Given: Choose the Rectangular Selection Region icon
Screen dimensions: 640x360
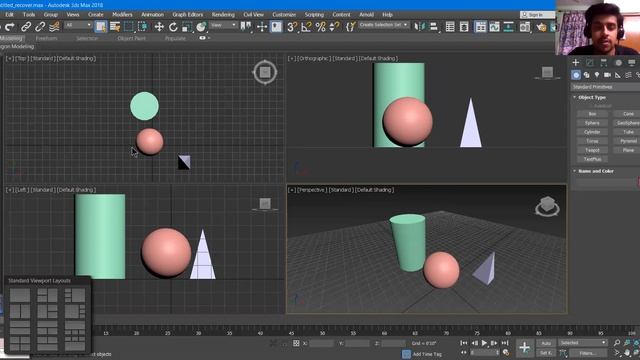Looking at the screenshot, I should coord(129,27).
